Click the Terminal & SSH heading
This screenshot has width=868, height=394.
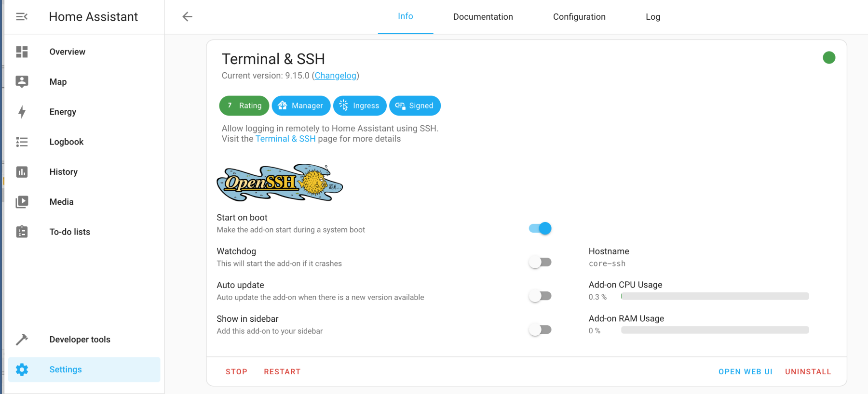[x=273, y=59]
